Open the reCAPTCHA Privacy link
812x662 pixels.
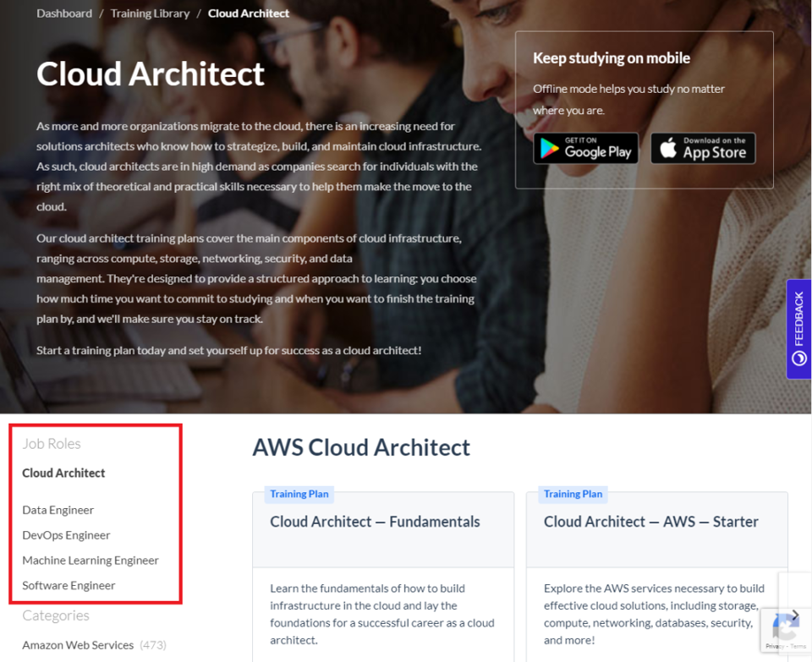[x=774, y=647]
